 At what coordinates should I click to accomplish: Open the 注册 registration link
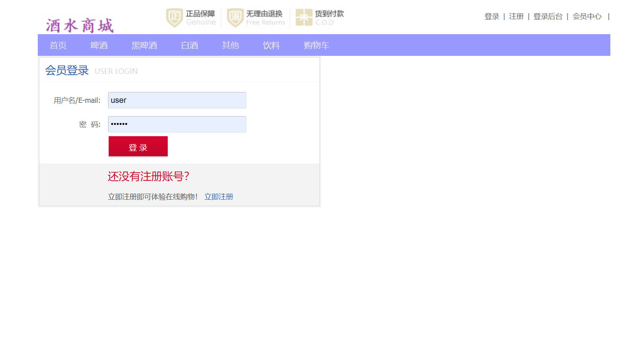[516, 16]
